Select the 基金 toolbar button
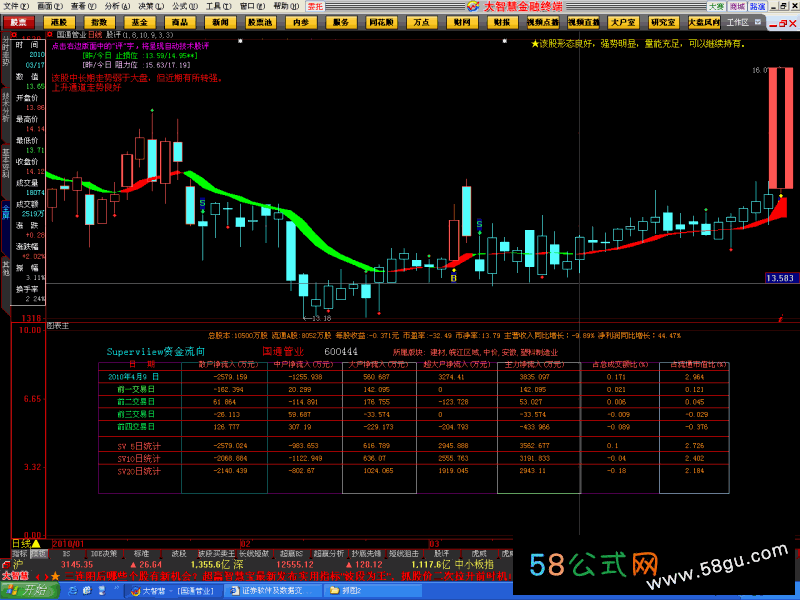Screen dimensions: 800x600 (139, 22)
